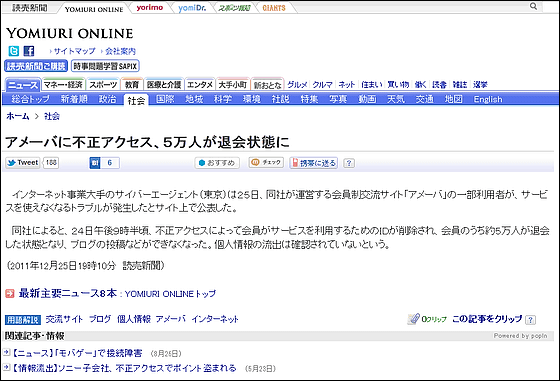Select the 医療と介護 tab
Screen dimensions: 560x381
point(164,85)
